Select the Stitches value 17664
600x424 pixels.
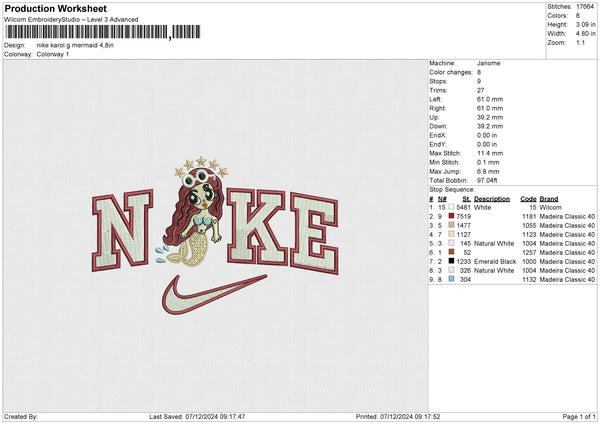click(585, 7)
